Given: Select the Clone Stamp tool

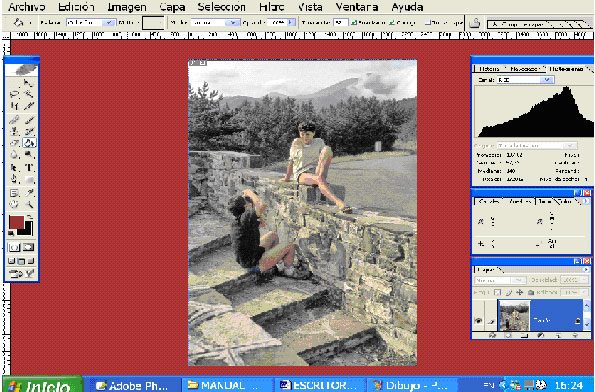Looking at the screenshot, I should (x=14, y=131).
